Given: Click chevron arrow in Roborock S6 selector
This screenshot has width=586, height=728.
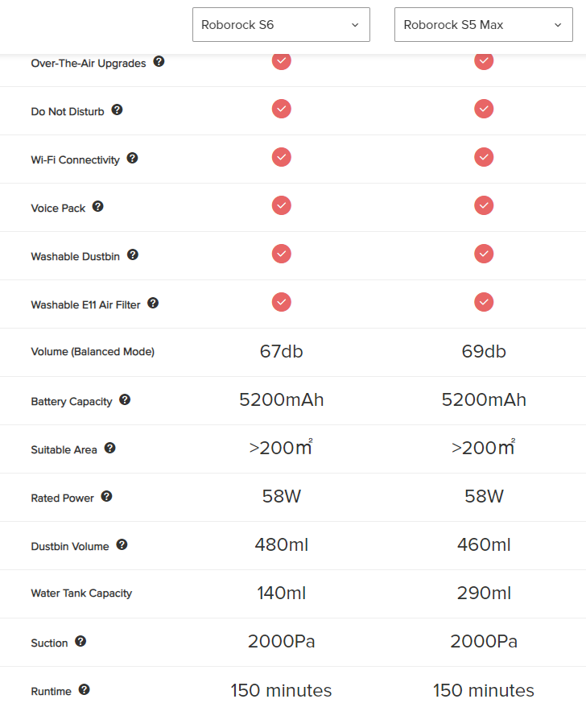Looking at the screenshot, I should click(356, 25).
